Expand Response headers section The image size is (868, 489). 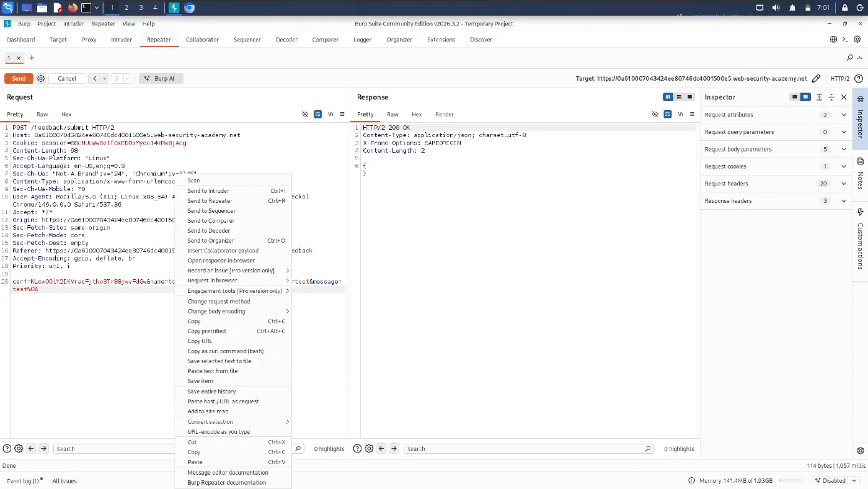click(776, 201)
